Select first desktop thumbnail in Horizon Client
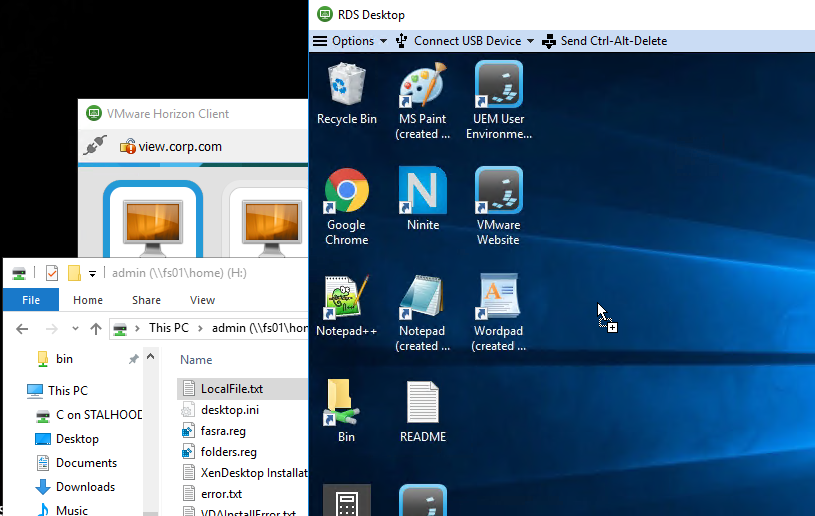 (x=153, y=221)
